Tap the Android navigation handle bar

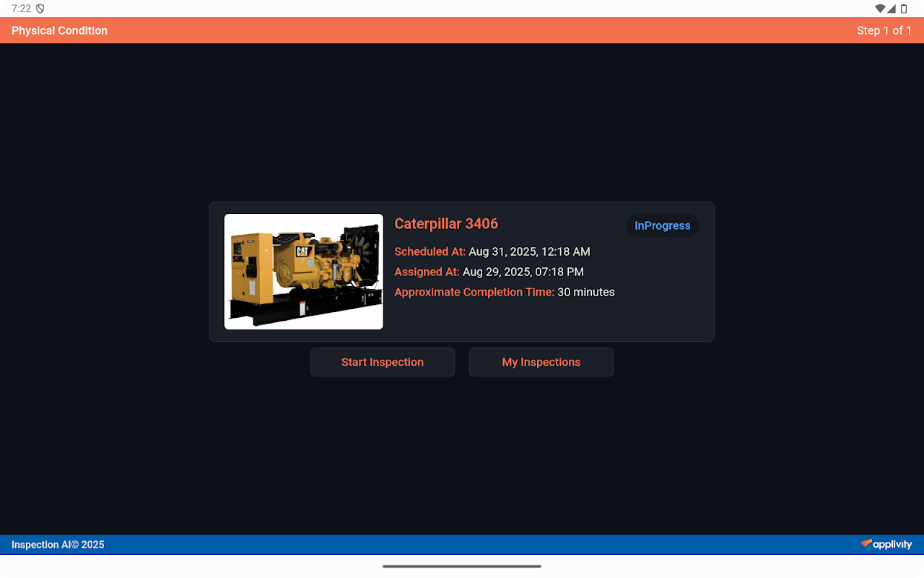[x=462, y=566]
